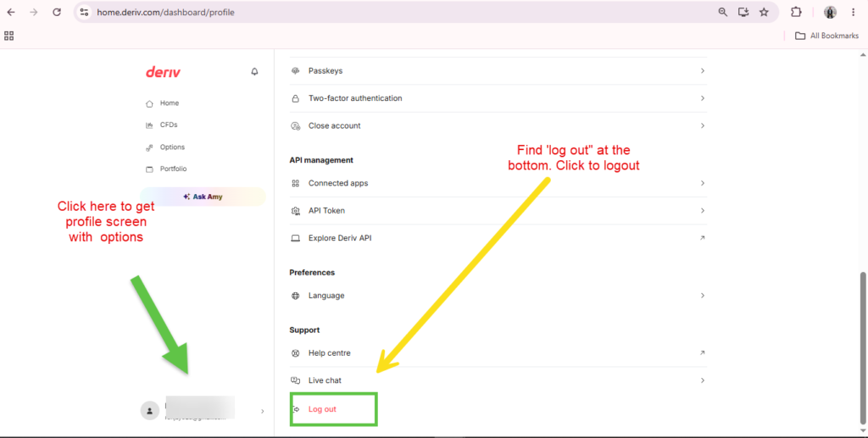Click the Log out arrow icon
868x438 pixels.
pos(296,409)
